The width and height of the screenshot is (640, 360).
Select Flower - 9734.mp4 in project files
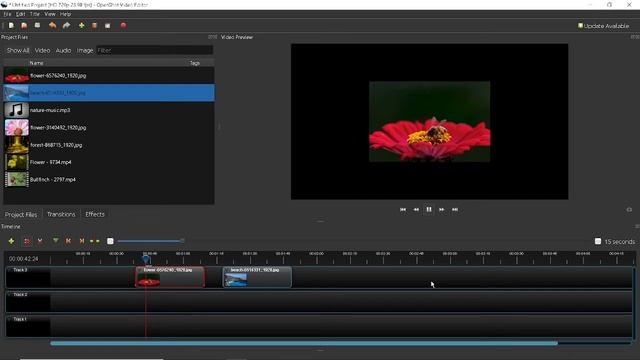point(109,162)
